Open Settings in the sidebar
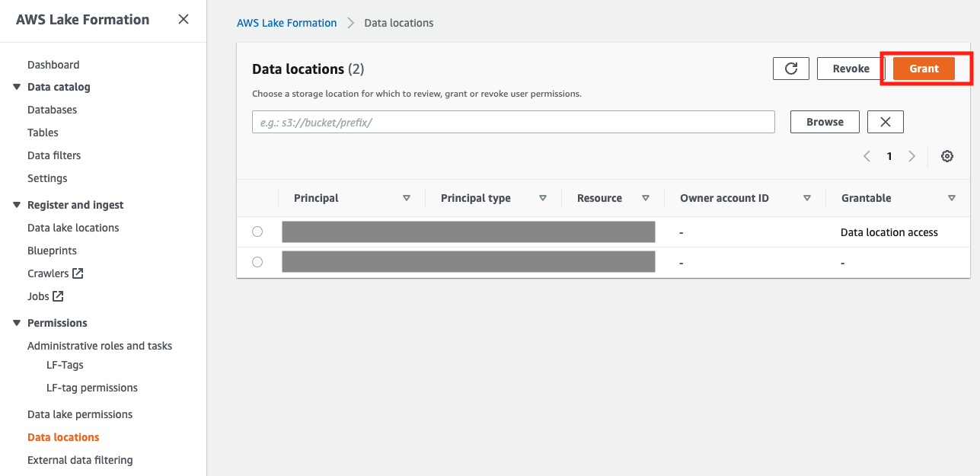 [47, 178]
